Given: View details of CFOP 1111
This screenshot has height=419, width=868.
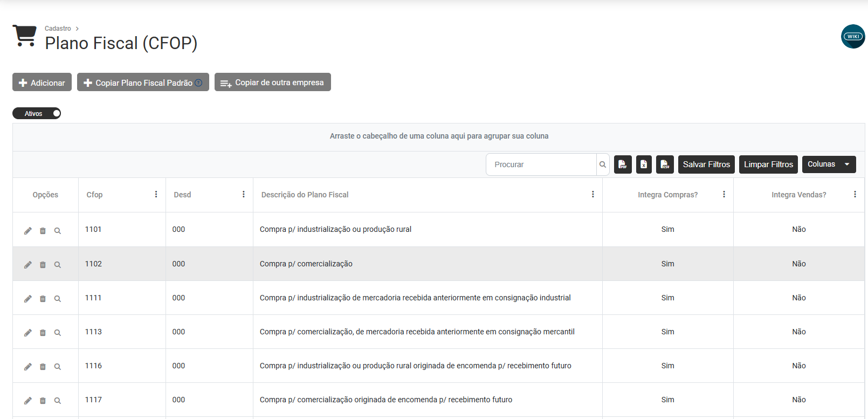Looking at the screenshot, I should [x=58, y=299].
